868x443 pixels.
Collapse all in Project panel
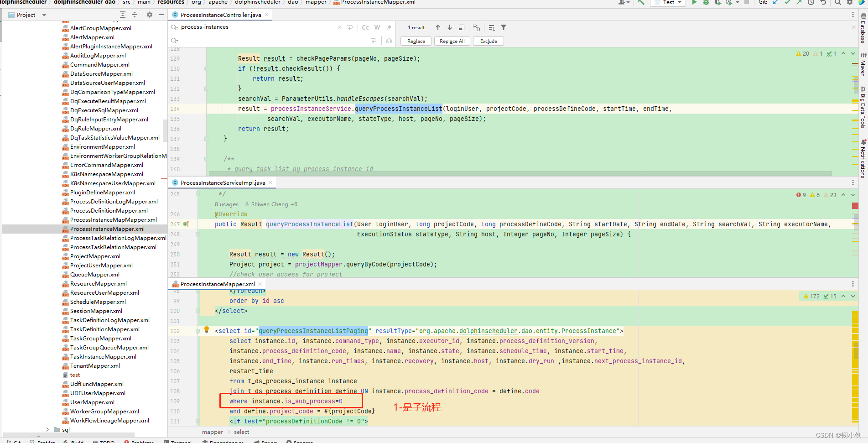point(135,15)
